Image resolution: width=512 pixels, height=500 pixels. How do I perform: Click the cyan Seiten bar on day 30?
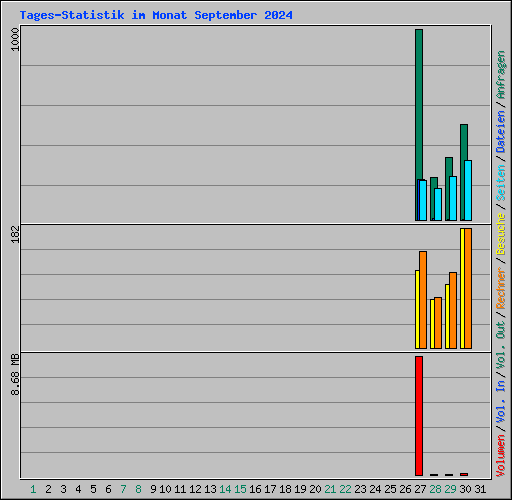(x=468, y=191)
